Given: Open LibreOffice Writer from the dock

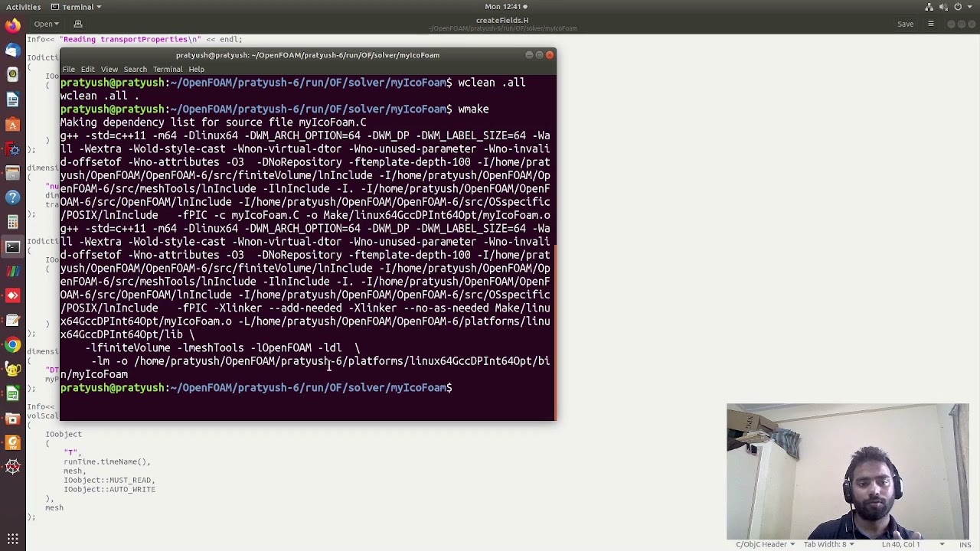Looking at the screenshot, I should click(x=12, y=99).
